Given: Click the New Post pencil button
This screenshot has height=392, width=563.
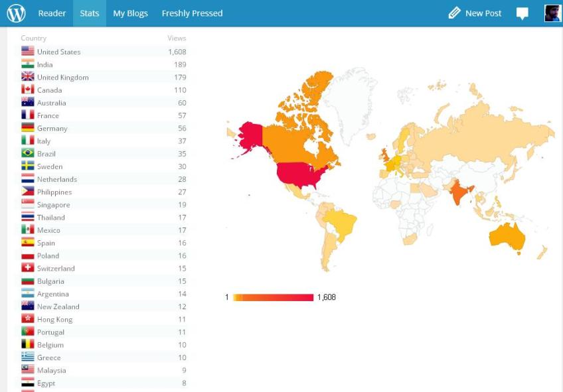Looking at the screenshot, I should 475,13.
